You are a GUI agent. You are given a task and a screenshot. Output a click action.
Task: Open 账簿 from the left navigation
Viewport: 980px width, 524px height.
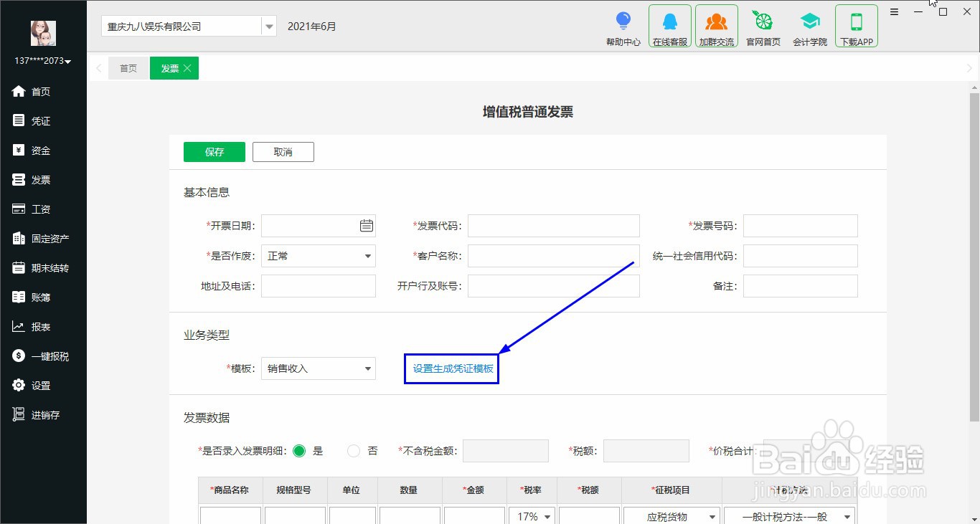[x=39, y=297]
